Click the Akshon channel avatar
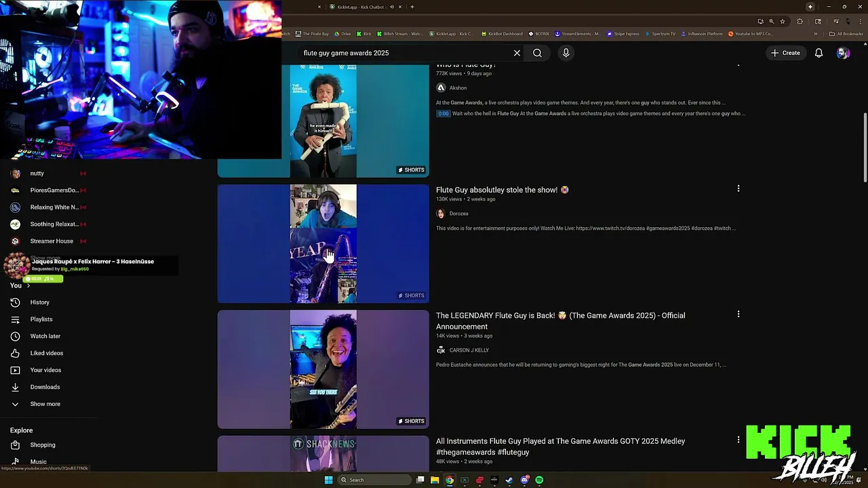Image resolution: width=868 pixels, height=488 pixels. [x=441, y=87]
